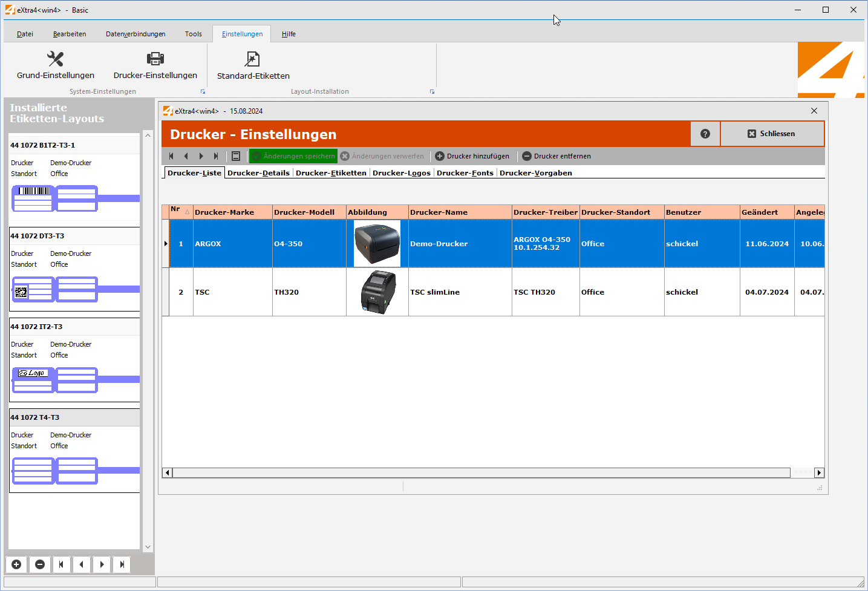
Task: Expand Layout-Installation group launcher
Action: coord(432,92)
